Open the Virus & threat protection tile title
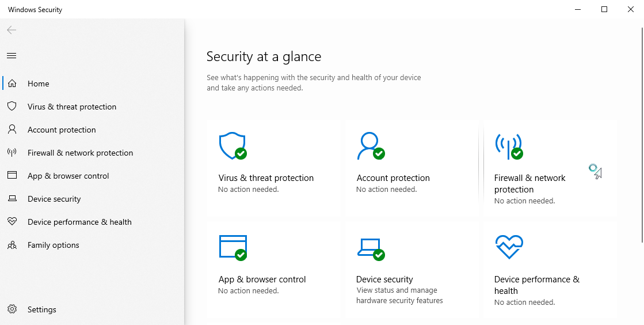644x325 pixels. point(266,177)
